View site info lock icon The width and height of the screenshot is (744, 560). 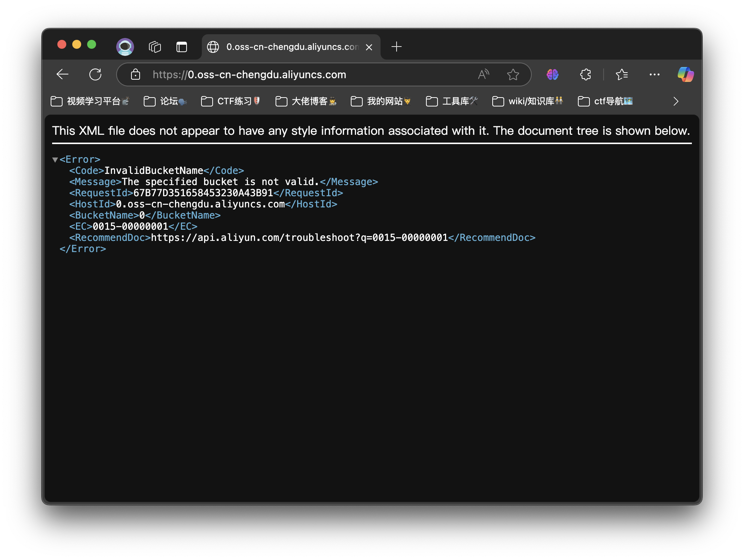click(x=136, y=74)
